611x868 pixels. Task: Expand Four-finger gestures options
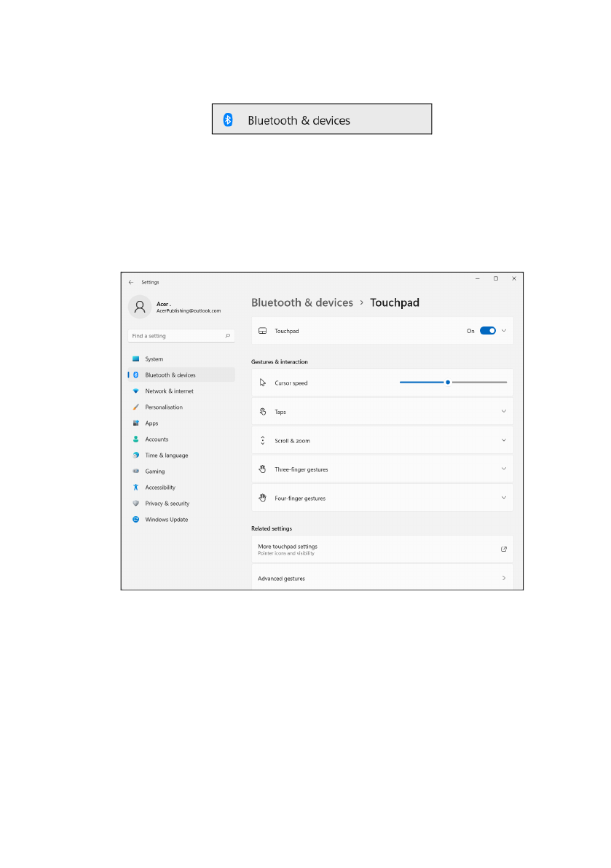tap(503, 498)
